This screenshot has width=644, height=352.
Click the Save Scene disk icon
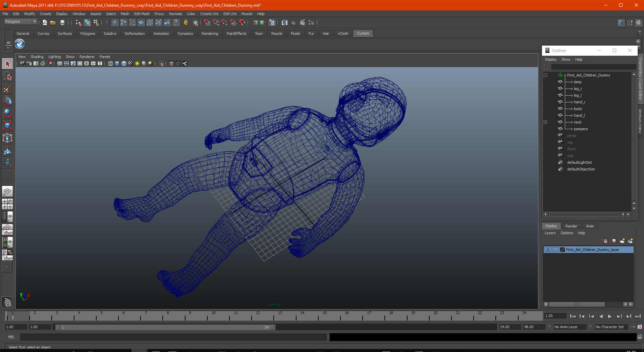click(62, 22)
